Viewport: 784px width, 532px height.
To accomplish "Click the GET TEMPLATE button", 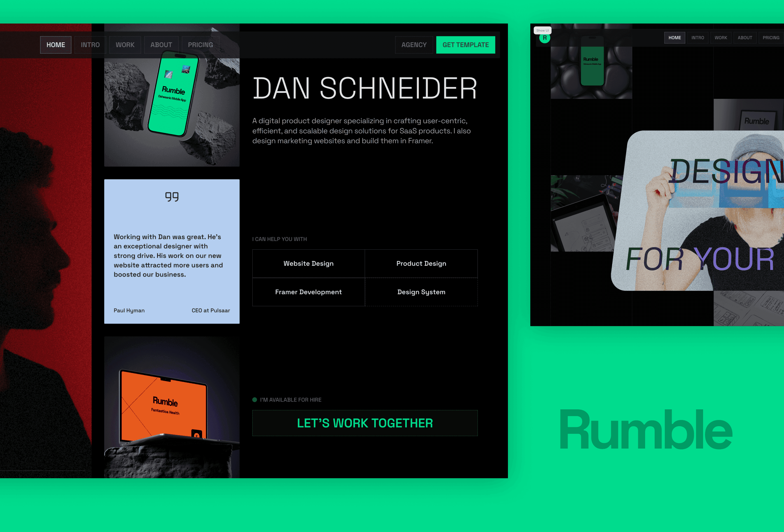I will pos(465,45).
